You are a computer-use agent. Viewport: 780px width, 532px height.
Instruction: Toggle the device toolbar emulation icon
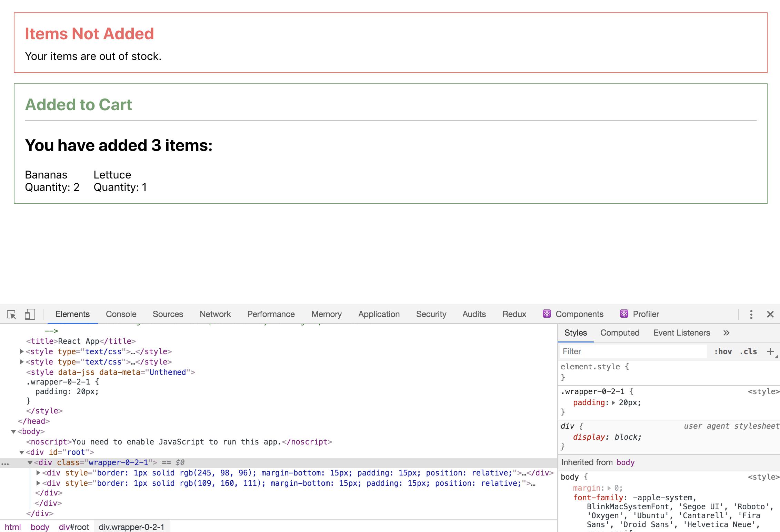[30, 314]
